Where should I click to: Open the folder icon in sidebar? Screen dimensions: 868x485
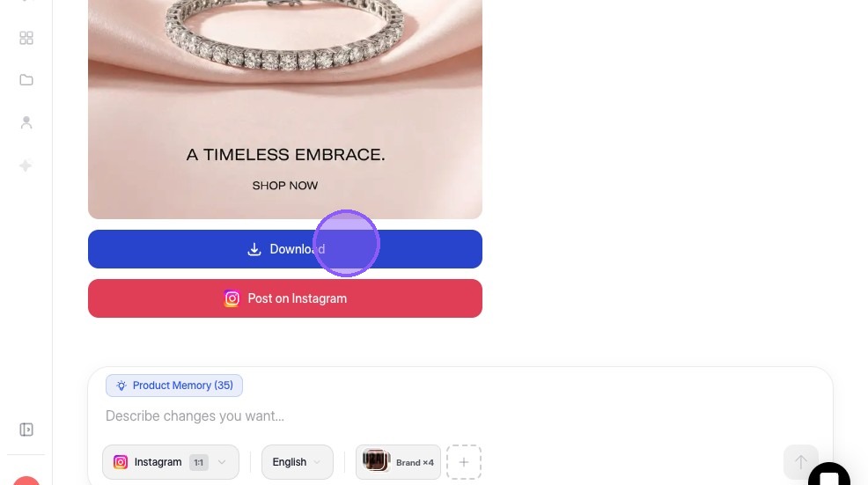[26, 80]
